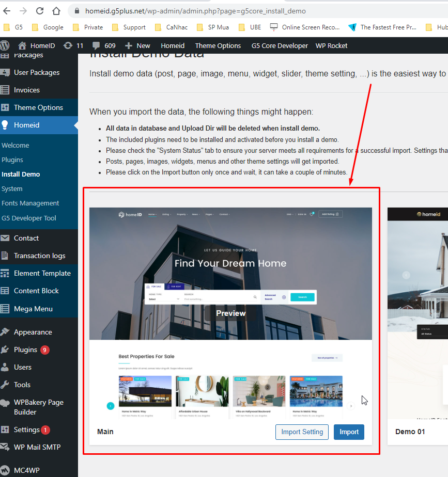This screenshot has width=448, height=477.
Task: Open Welcome submenu item
Action: (x=16, y=146)
